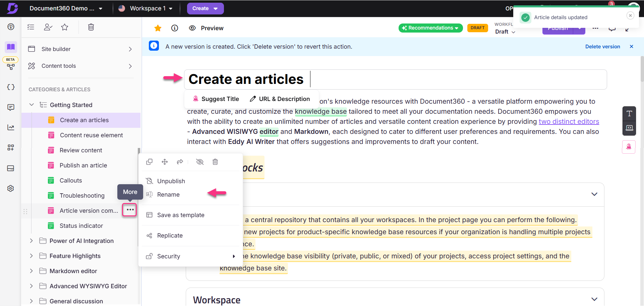Open article info icon
Screen dimensions: 644x306
click(175, 28)
